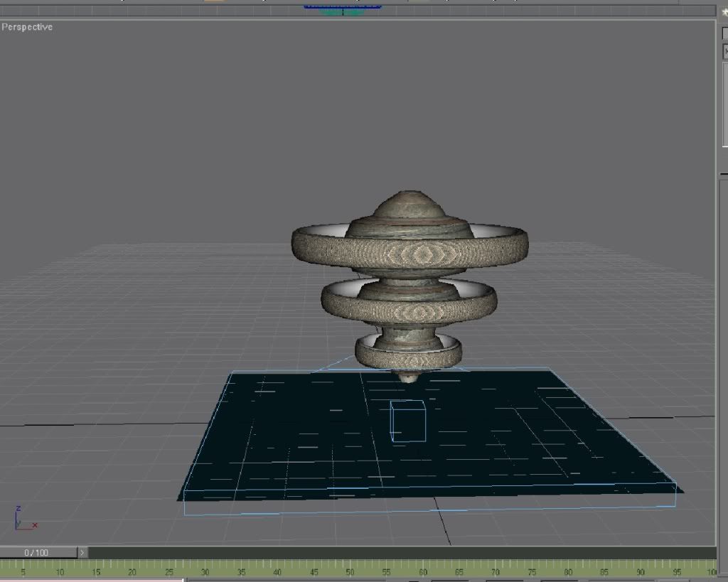The height and width of the screenshot is (582, 728).
Task: Select the small wireframe box on plane
Action: tap(407, 421)
